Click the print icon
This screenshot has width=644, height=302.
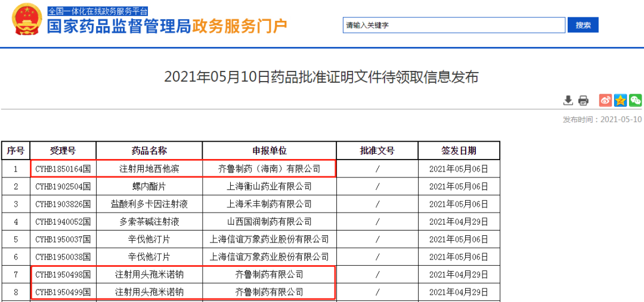583,100
